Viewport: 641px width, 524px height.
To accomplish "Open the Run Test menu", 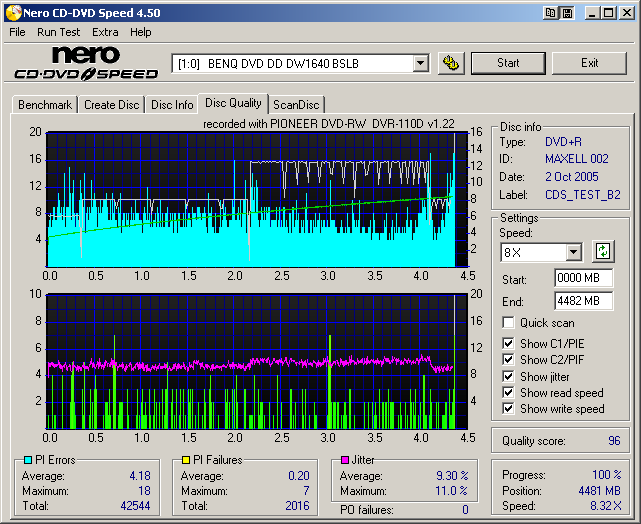I will (59, 32).
